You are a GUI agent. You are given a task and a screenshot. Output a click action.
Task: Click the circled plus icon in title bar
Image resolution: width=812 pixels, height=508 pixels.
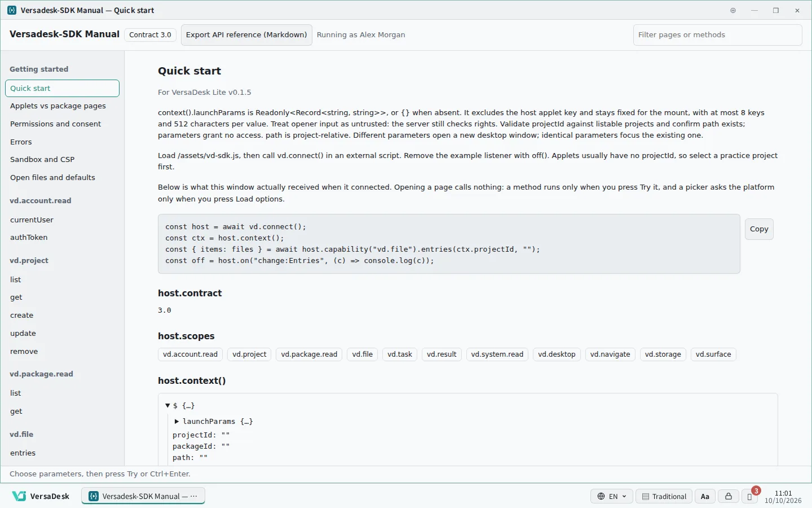(733, 10)
